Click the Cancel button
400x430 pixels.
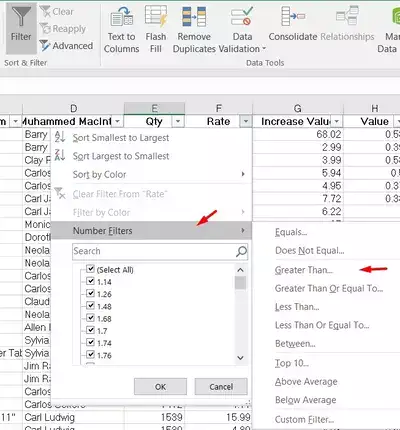click(x=221, y=387)
